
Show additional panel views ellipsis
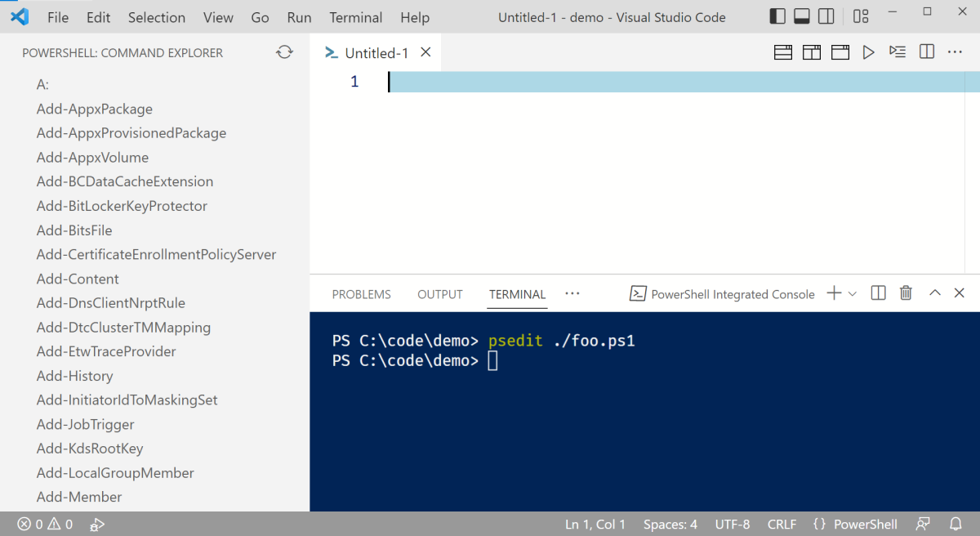(x=572, y=293)
